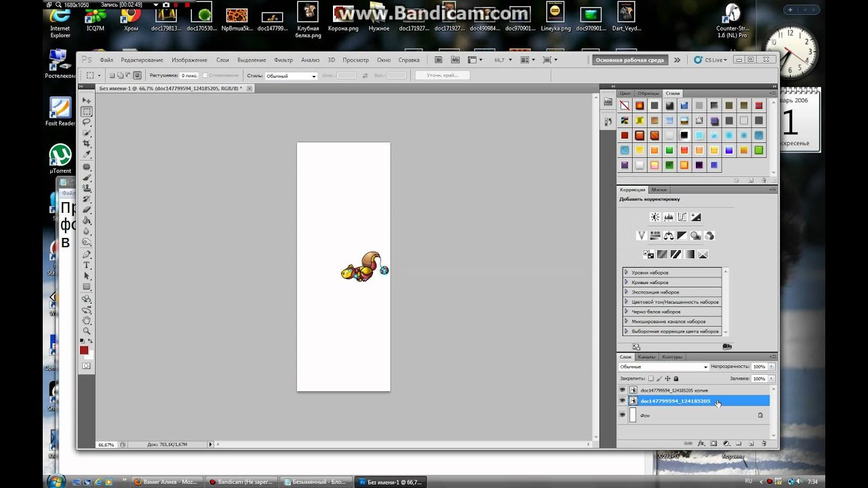Select the Zoom tool

pos(87,331)
